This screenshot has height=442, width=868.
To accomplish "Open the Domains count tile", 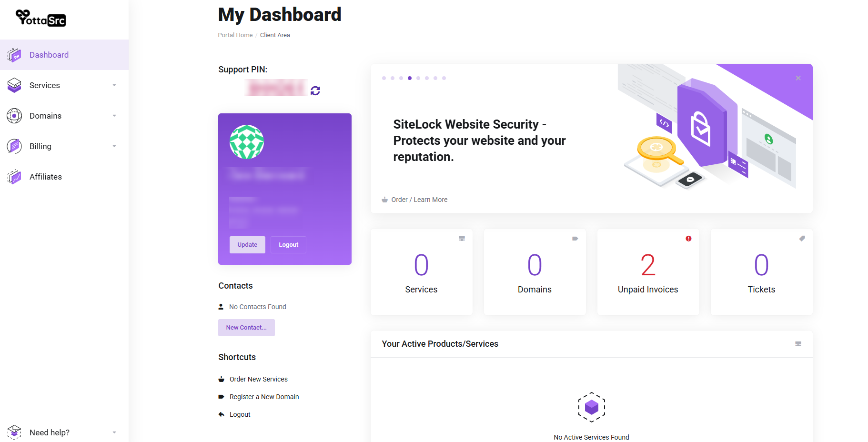I will (x=535, y=272).
